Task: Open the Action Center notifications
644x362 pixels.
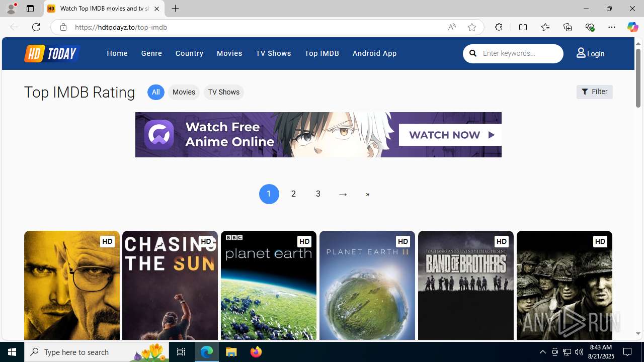Action: click(628, 352)
